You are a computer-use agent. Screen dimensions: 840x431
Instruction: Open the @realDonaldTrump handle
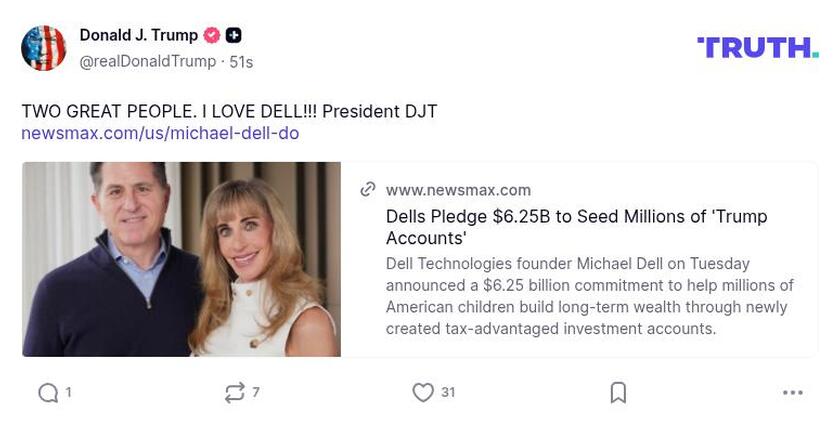click(x=147, y=61)
